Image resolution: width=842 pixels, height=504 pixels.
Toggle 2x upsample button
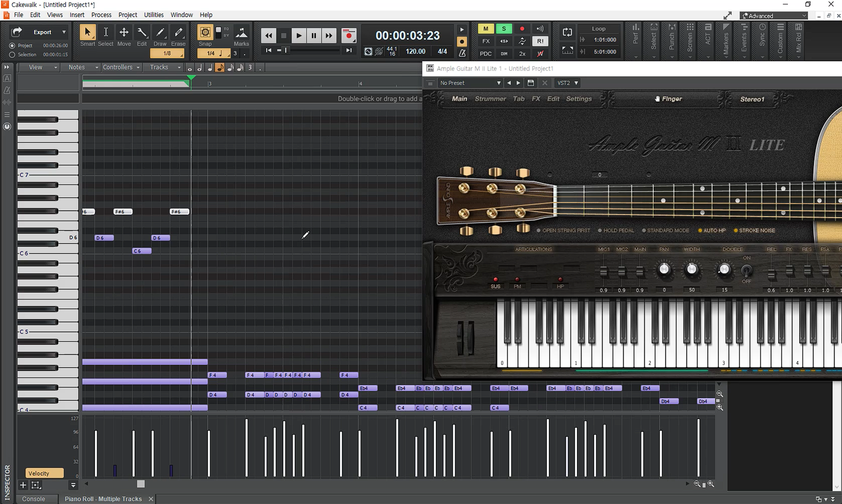(522, 54)
